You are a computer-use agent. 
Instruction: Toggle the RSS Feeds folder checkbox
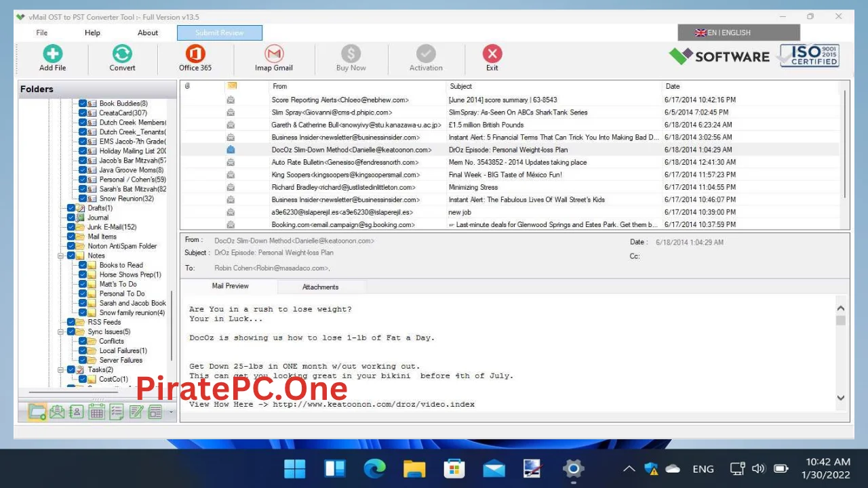[x=71, y=322]
